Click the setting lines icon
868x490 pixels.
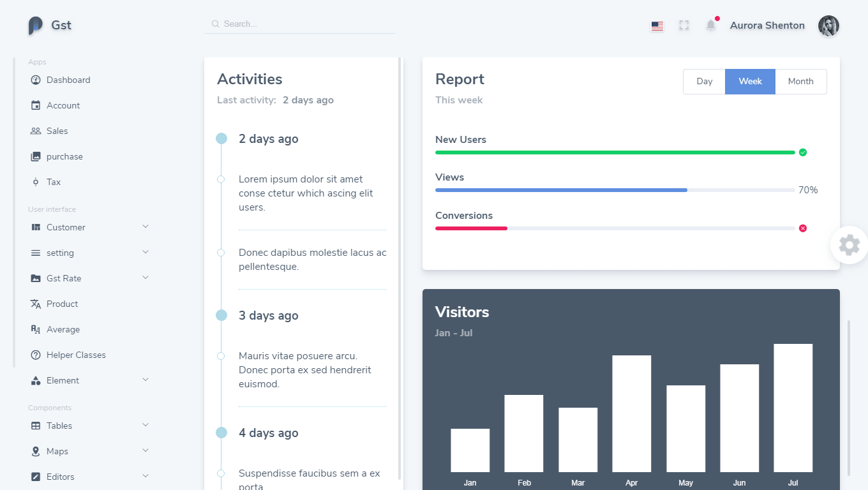coord(36,253)
